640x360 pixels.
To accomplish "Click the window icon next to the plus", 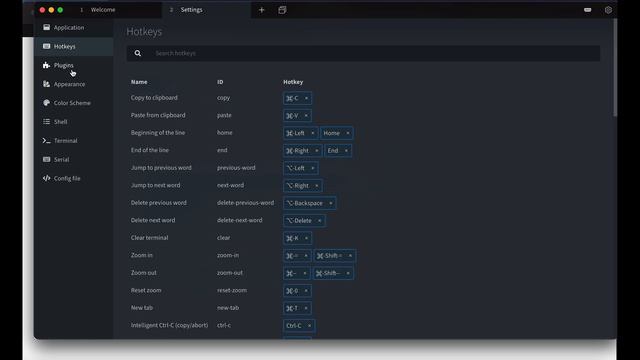I will [282, 10].
